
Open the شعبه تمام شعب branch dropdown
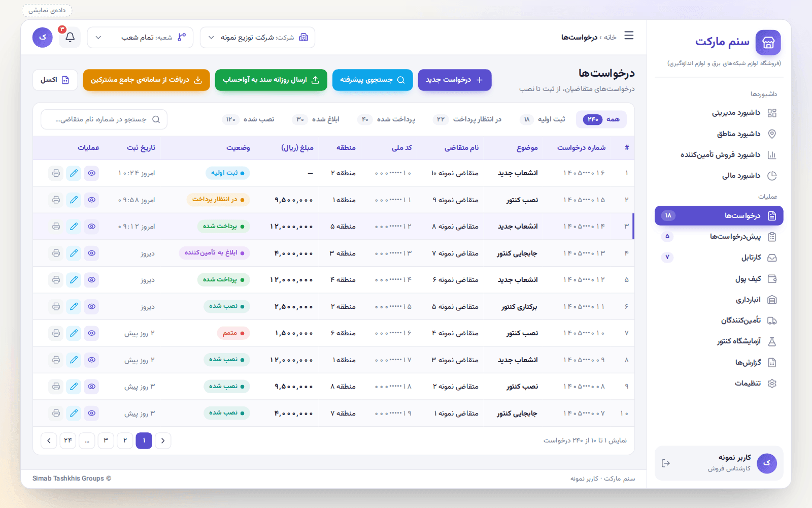pyautogui.click(x=140, y=38)
